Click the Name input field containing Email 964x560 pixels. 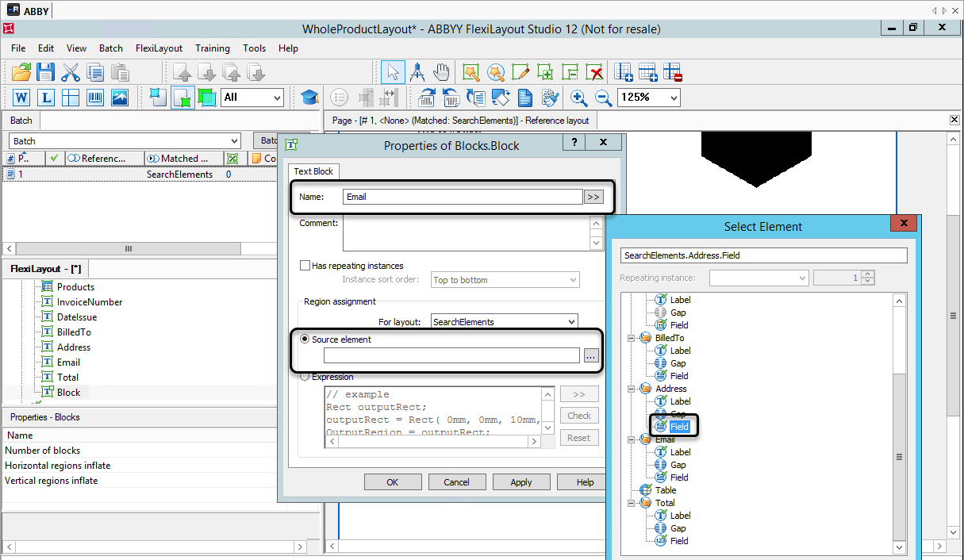point(463,197)
